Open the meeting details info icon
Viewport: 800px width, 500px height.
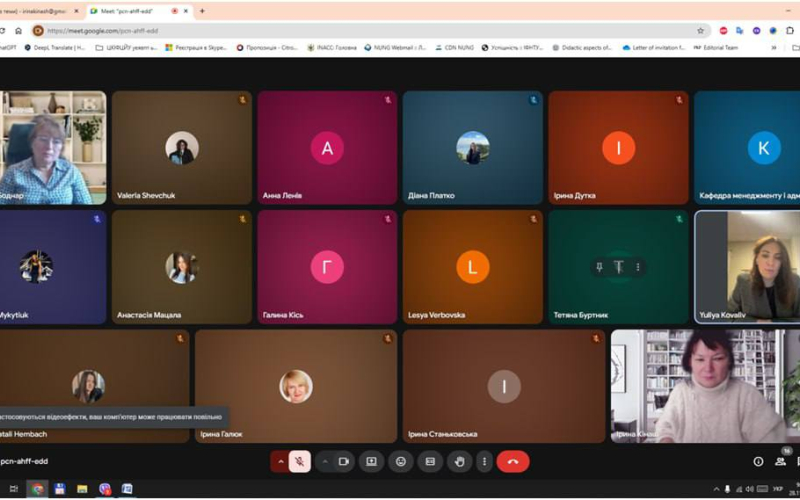coord(758,461)
